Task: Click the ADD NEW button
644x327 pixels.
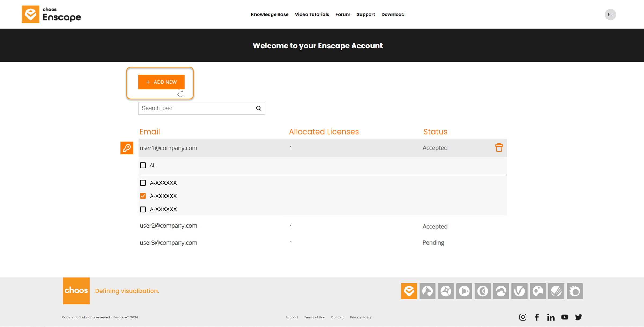Action: (161, 82)
